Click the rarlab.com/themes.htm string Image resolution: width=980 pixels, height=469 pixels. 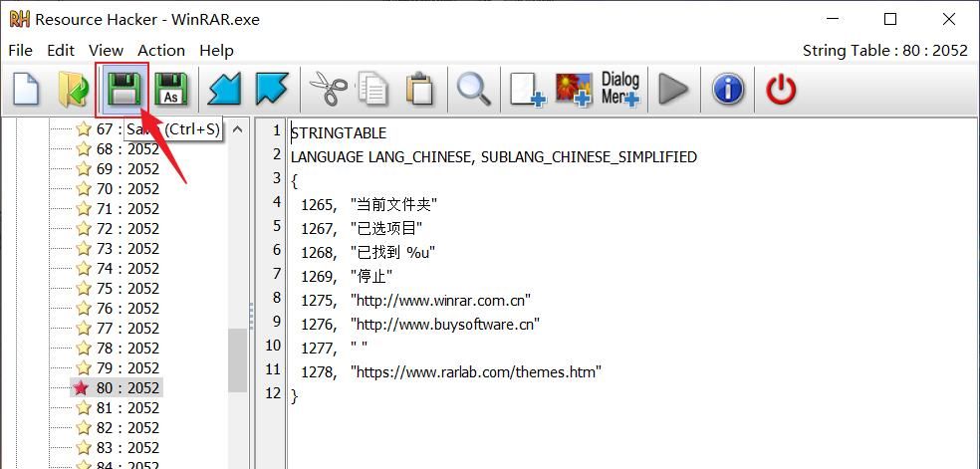coord(476,372)
